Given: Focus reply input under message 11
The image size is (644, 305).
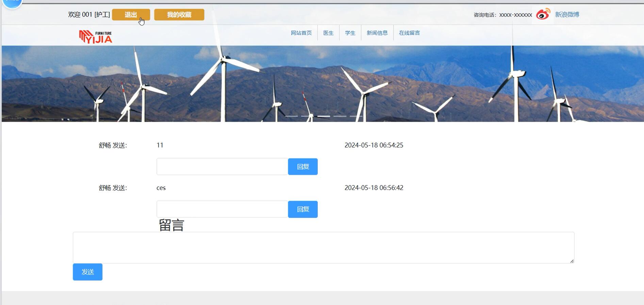Looking at the screenshot, I should pyautogui.click(x=222, y=167).
